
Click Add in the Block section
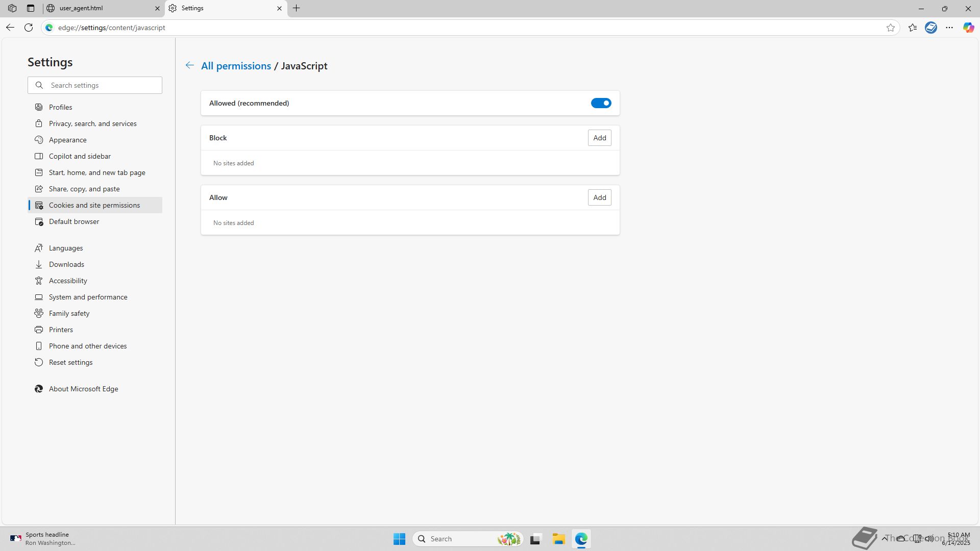[x=599, y=138]
